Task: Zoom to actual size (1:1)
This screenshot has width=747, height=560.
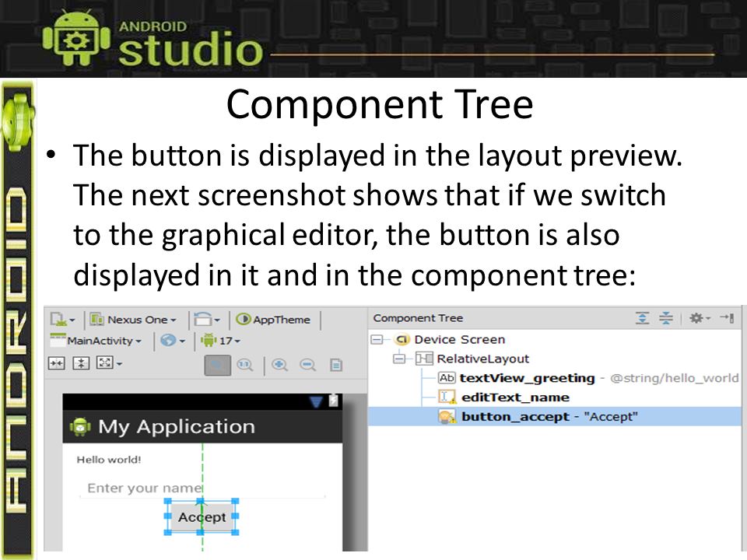Action: tap(245, 366)
